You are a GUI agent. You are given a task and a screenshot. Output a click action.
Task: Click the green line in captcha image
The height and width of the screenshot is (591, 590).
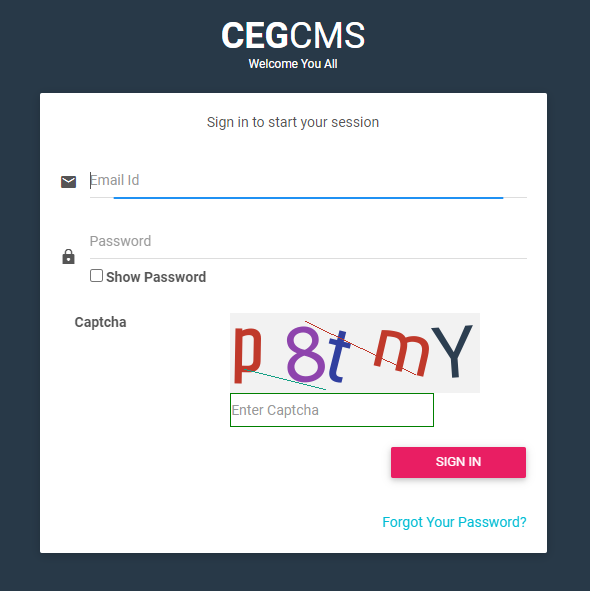point(285,380)
